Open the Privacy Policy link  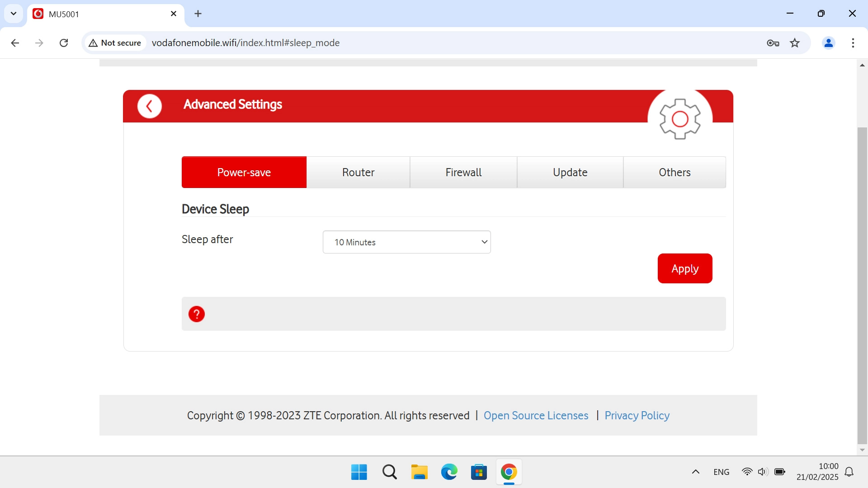tap(637, 415)
